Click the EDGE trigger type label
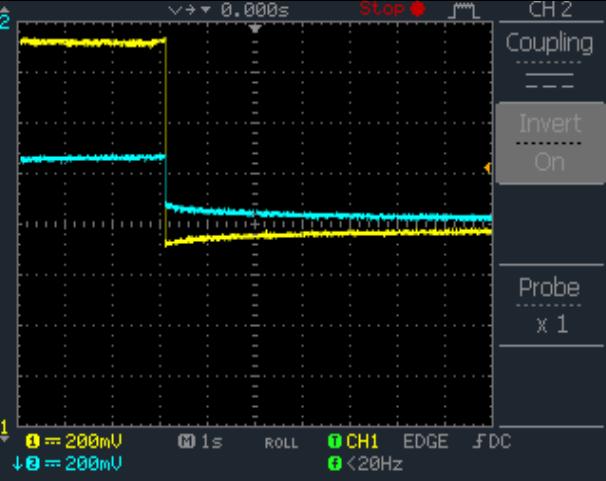 pos(426,441)
